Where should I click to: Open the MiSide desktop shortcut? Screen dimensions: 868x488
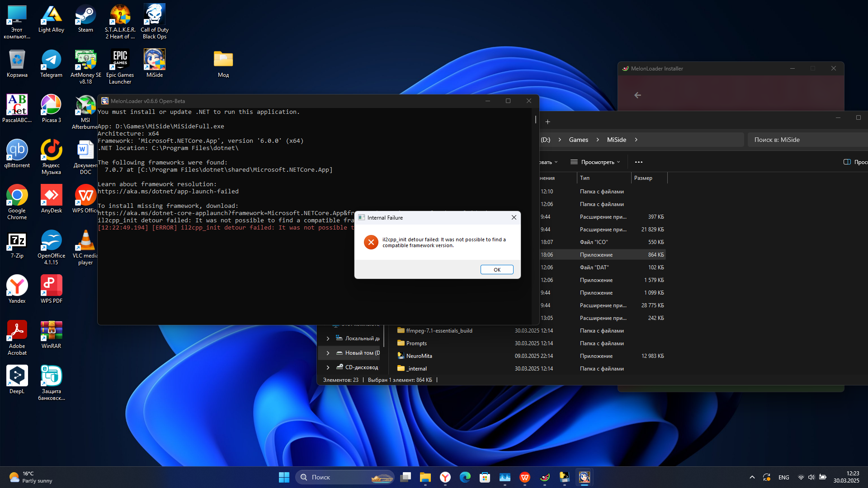pos(154,64)
